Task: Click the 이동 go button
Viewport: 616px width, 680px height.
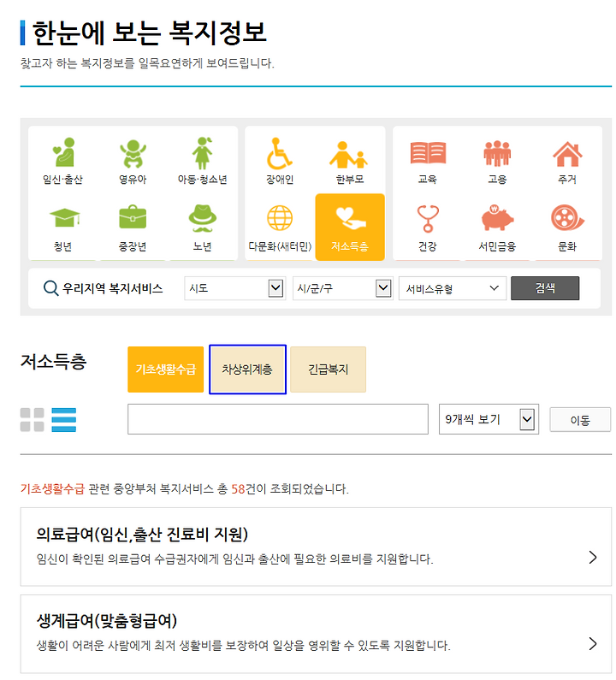Action: pos(580,420)
